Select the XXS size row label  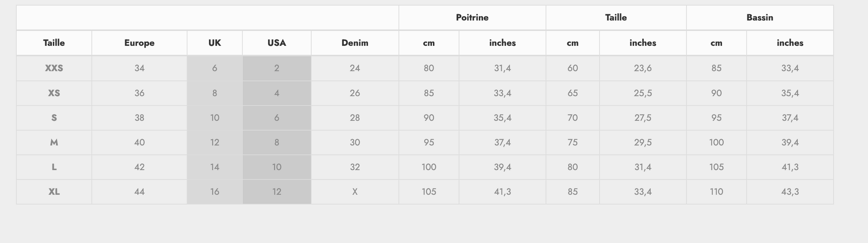pos(54,68)
